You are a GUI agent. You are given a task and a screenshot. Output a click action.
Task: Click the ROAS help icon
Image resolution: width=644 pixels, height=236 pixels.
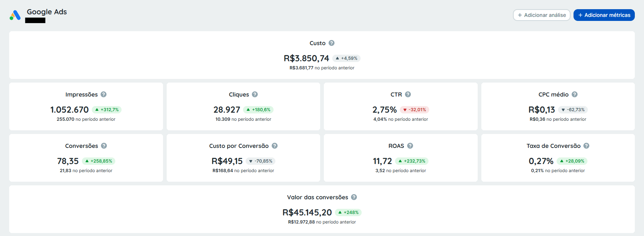410,146
